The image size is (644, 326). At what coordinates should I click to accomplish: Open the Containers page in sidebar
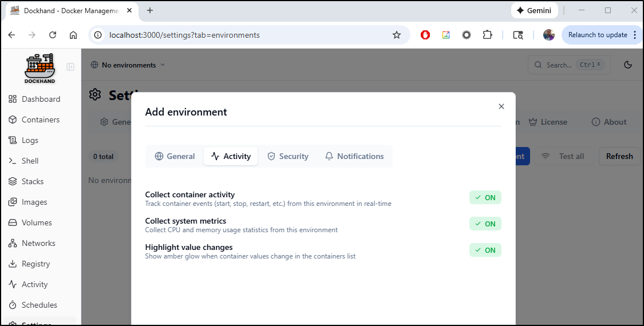point(40,120)
